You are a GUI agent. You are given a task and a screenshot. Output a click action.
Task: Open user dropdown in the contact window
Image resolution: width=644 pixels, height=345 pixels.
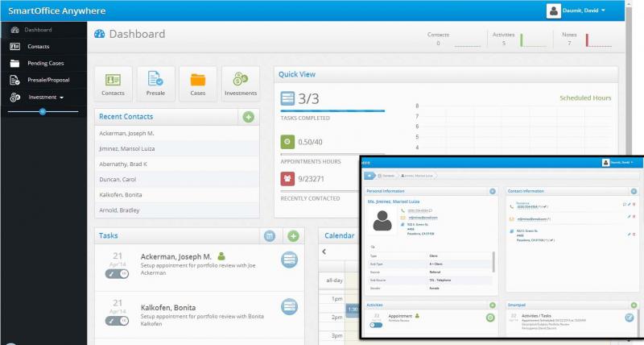[621, 163]
